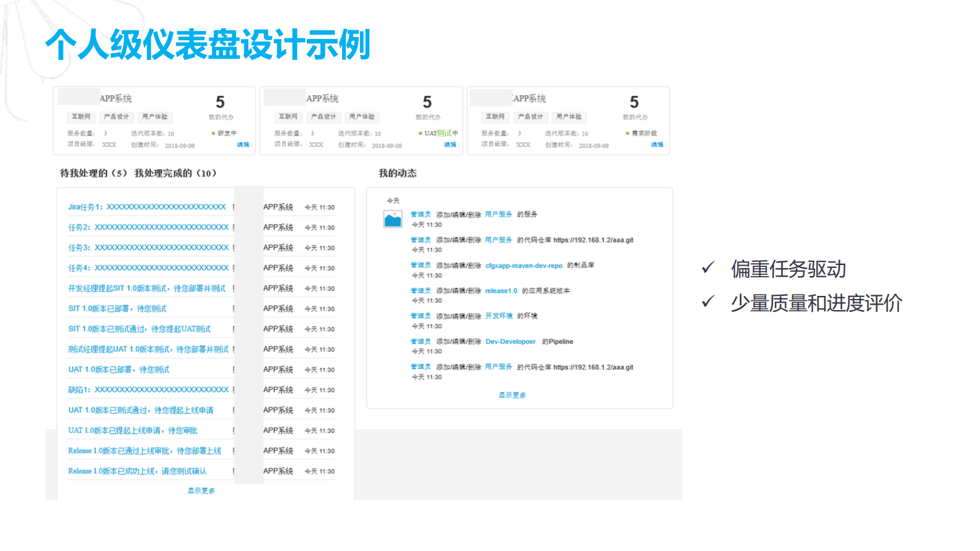Select the 用户体验 tag on the 需求阶段 card
Viewport: 980px width, 551px height.
tap(569, 117)
